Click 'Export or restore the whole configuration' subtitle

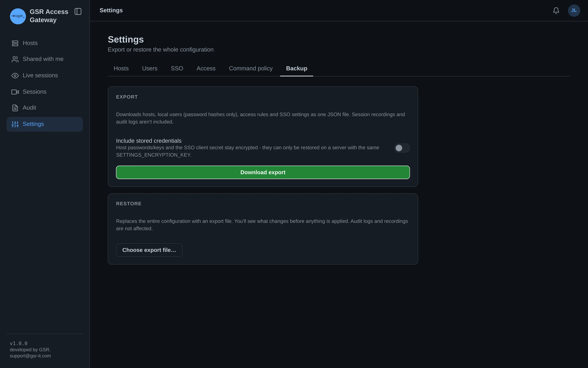coord(161,50)
